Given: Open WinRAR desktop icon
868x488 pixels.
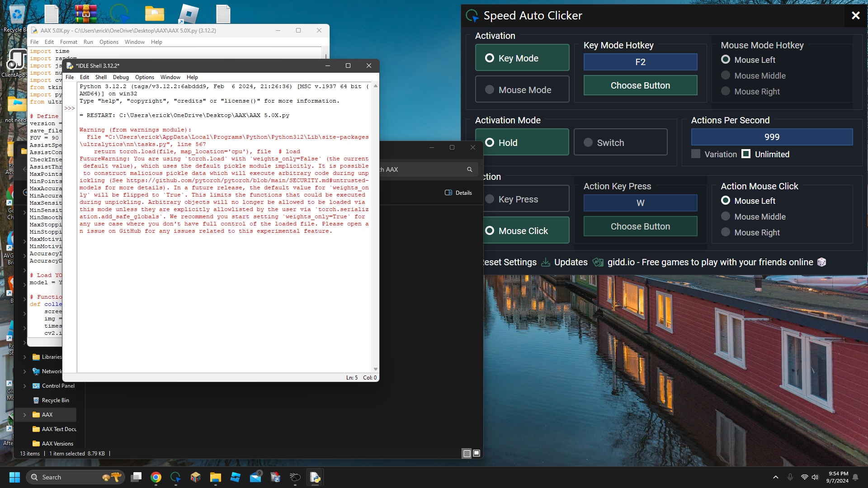Looking at the screenshot, I should (x=86, y=14).
